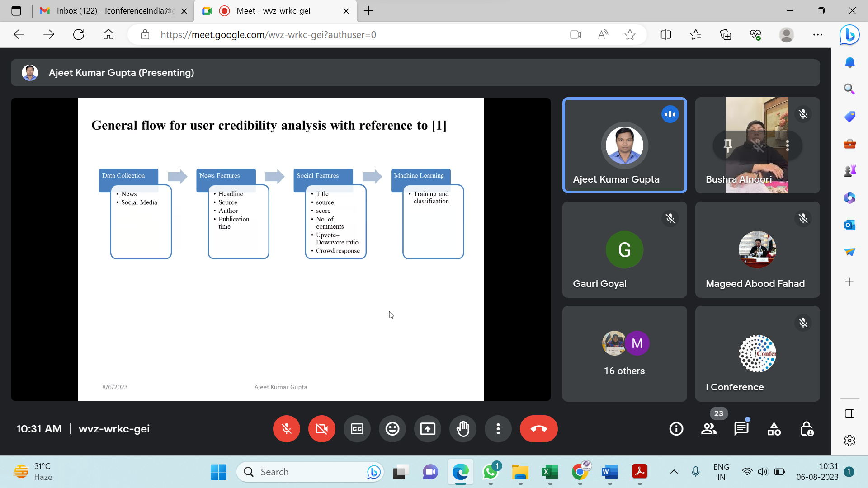The height and width of the screenshot is (488, 868).
Task: Go to the browser home page
Action: (x=108, y=34)
